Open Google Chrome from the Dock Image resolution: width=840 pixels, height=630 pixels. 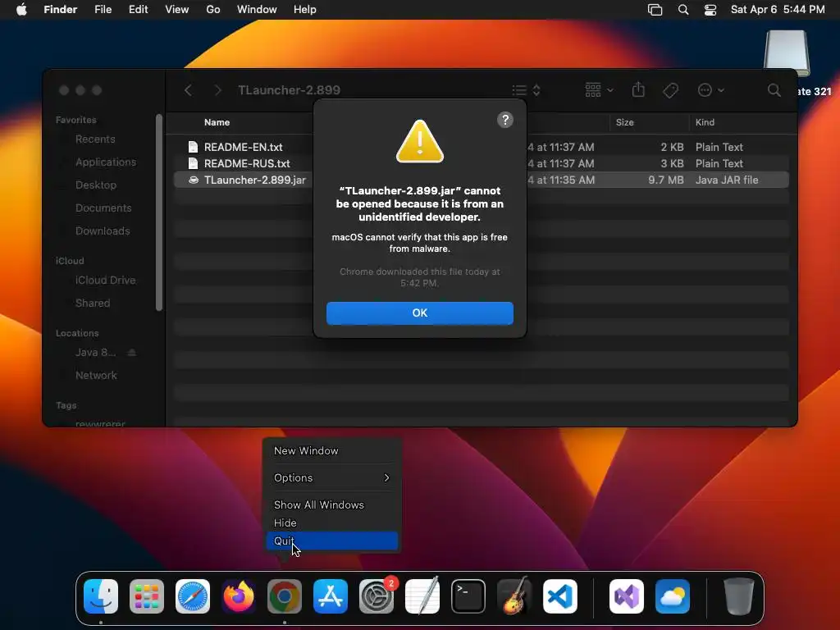(x=285, y=596)
